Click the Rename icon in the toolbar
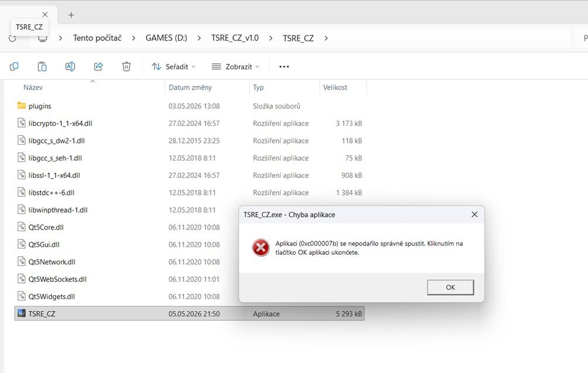Viewport: 588px width, 373px height. click(70, 66)
